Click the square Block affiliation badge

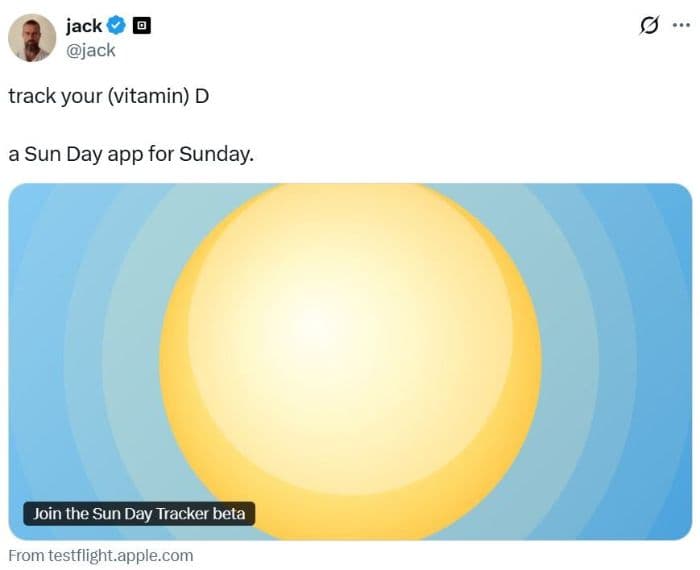(141, 27)
